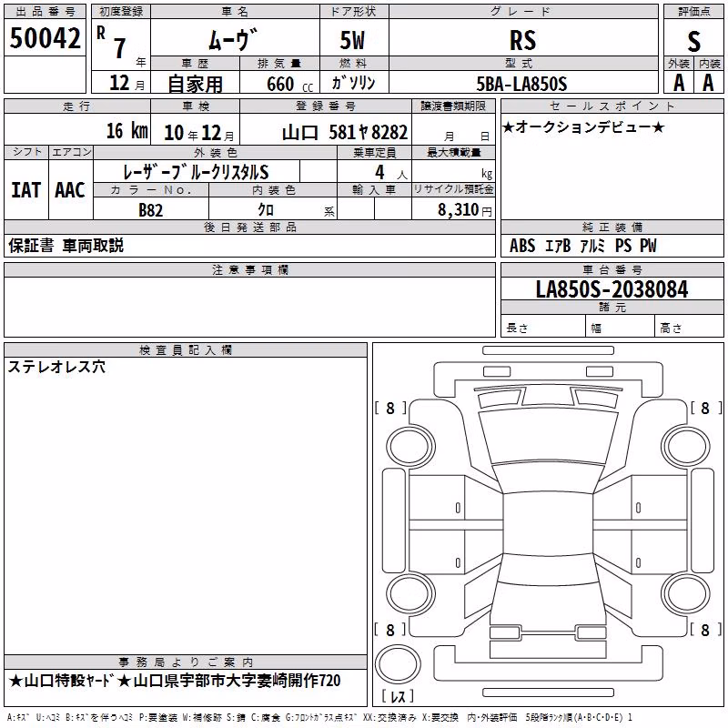Click air conditioner value AAC
The image size is (728, 728).
point(70,190)
